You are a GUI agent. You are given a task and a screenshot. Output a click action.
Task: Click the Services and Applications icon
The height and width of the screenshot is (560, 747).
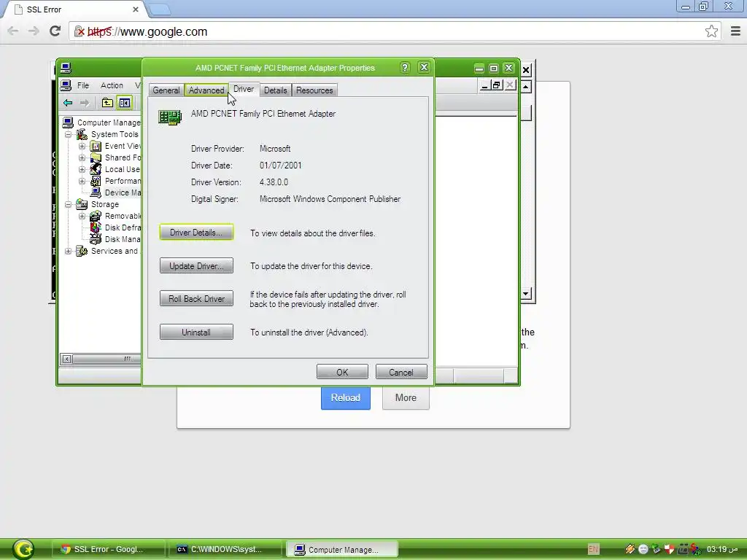point(82,251)
